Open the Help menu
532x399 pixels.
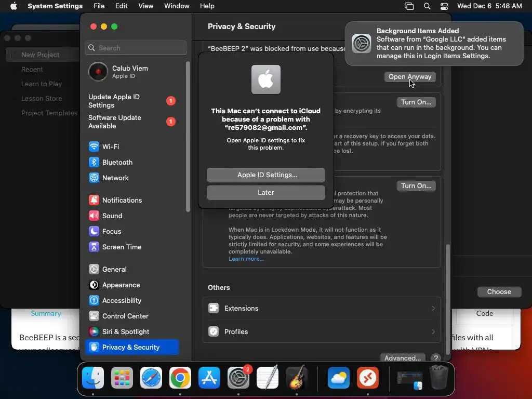[x=207, y=6]
